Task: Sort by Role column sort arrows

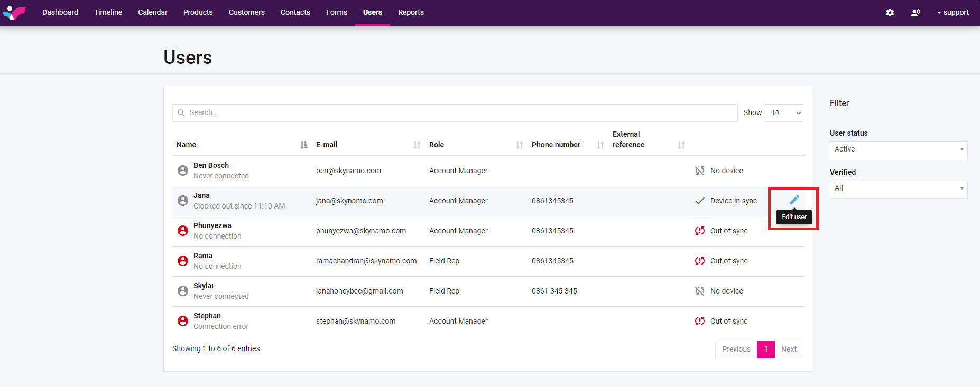Action: click(520, 145)
